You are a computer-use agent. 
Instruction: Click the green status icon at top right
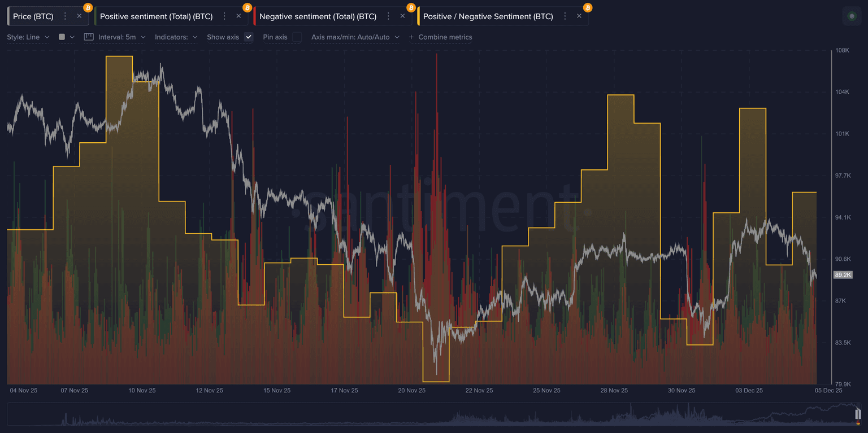point(852,16)
